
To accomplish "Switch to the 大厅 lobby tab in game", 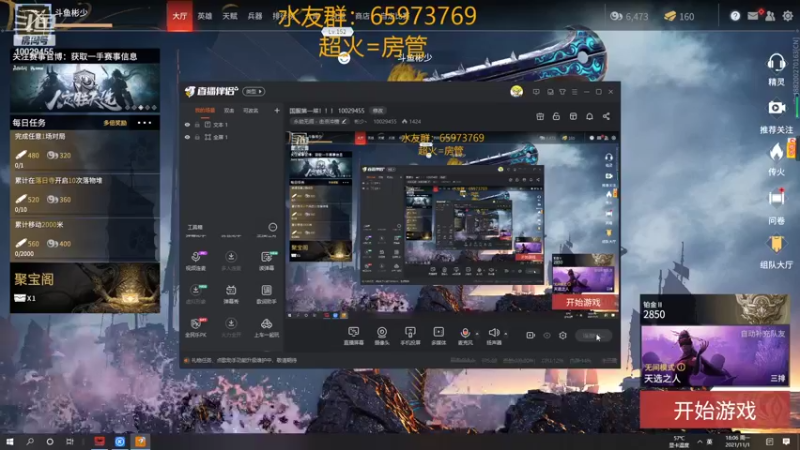I will pyautogui.click(x=180, y=16).
